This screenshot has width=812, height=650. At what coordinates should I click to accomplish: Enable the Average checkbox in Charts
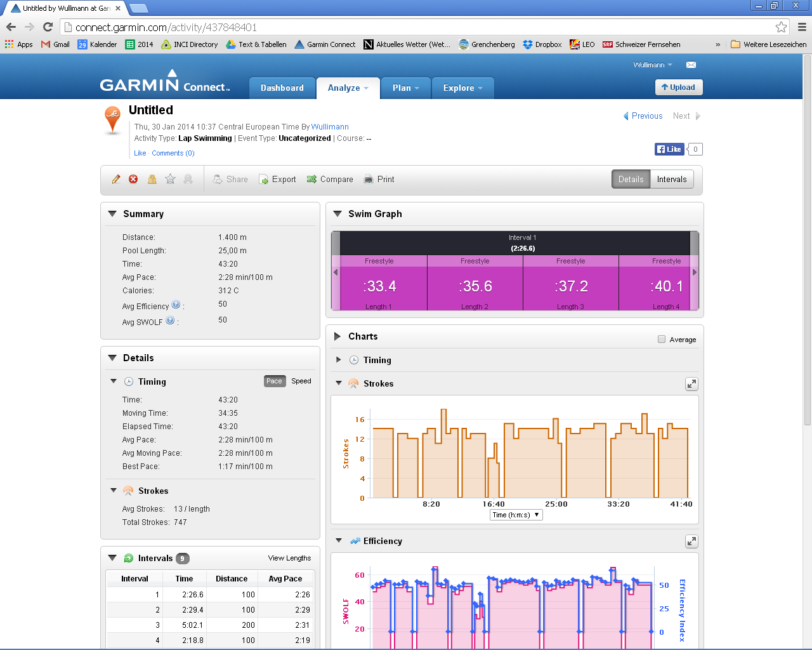click(662, 340)
